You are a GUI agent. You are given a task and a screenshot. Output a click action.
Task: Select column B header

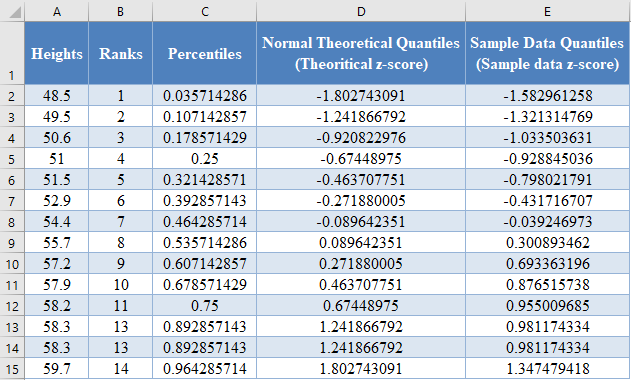(121, 11)
